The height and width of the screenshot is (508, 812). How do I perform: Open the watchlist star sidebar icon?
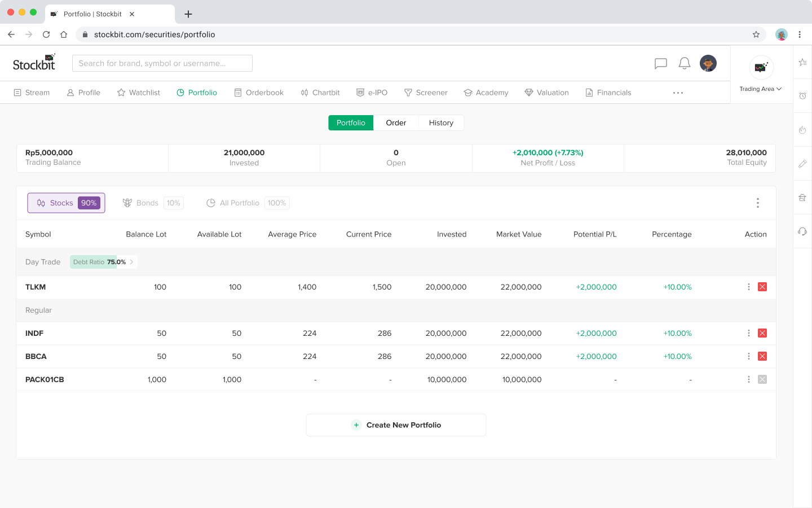coord(802,62)
